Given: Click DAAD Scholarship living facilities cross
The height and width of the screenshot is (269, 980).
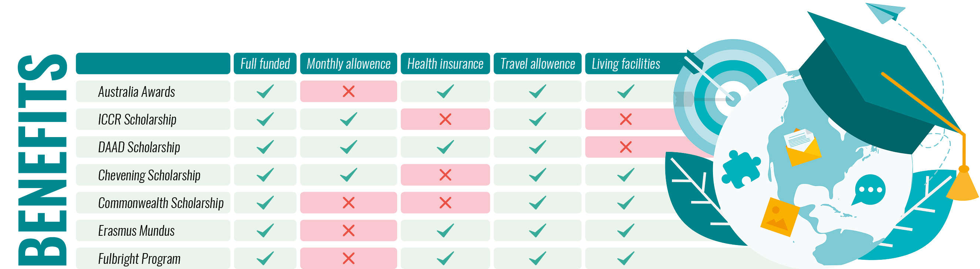Looking at the screenshot, I should (x=625, y=147).
